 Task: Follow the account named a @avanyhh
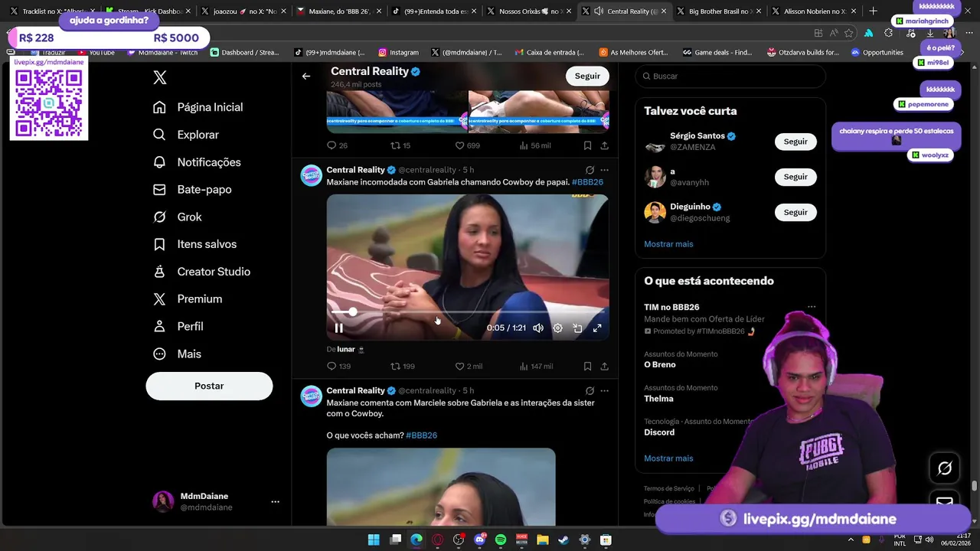[795, 177]
